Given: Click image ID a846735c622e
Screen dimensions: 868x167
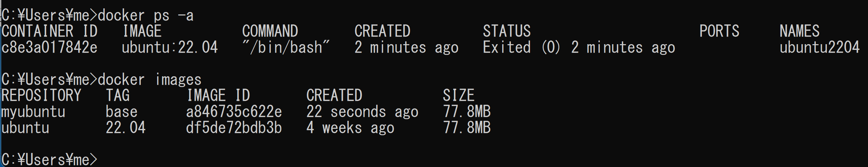Looking at the screenshot, I should [x=234, y=112].
